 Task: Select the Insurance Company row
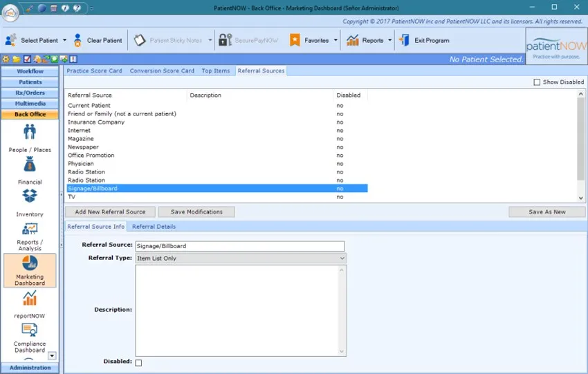point(217,122)
